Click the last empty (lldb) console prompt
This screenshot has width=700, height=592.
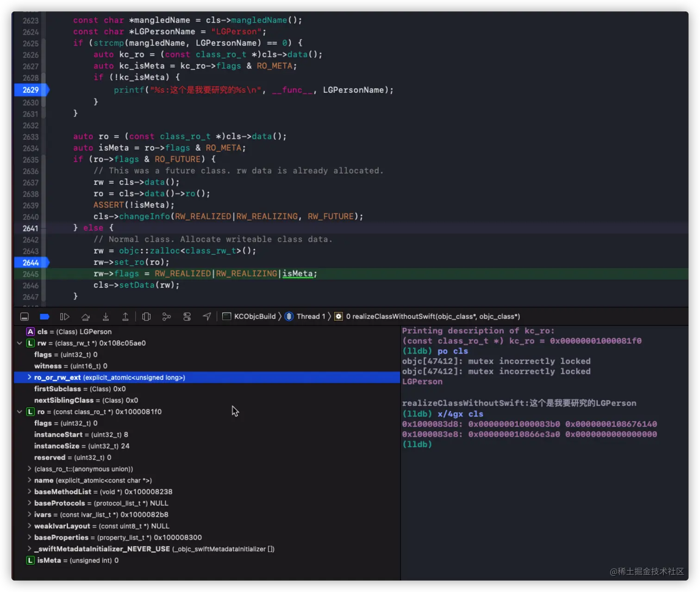[x=417, y=444]
